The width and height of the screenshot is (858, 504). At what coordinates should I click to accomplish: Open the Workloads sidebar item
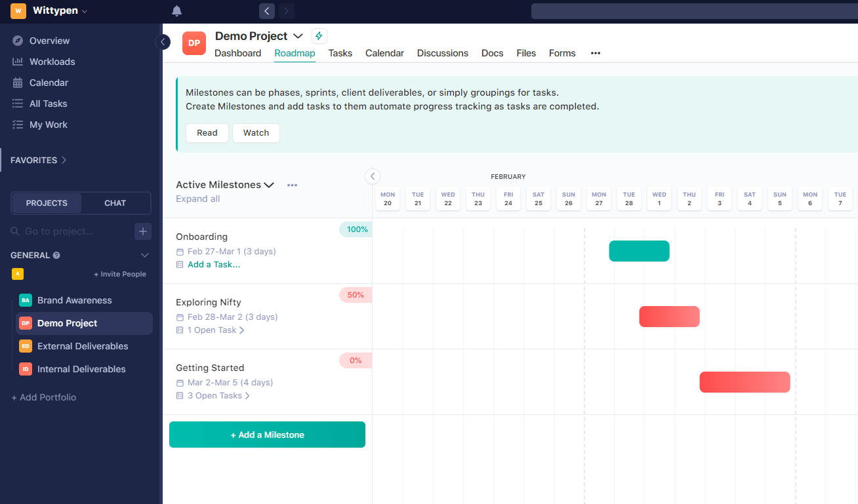pos(52,62)
